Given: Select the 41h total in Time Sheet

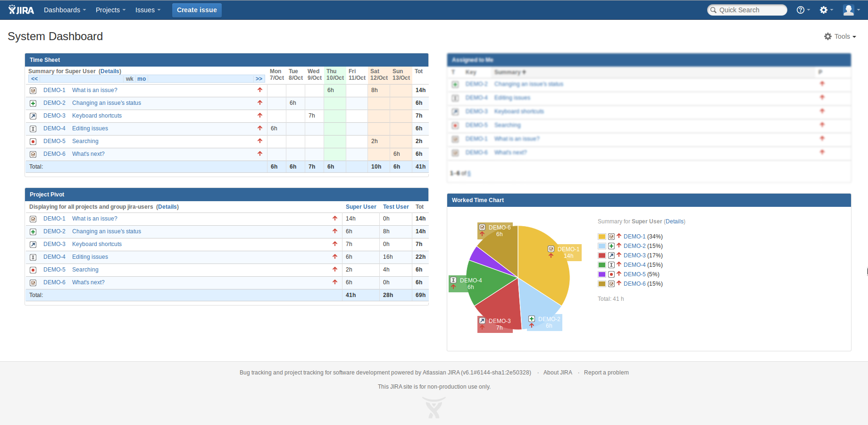Looking at the screenshot, I should (420, 167).
